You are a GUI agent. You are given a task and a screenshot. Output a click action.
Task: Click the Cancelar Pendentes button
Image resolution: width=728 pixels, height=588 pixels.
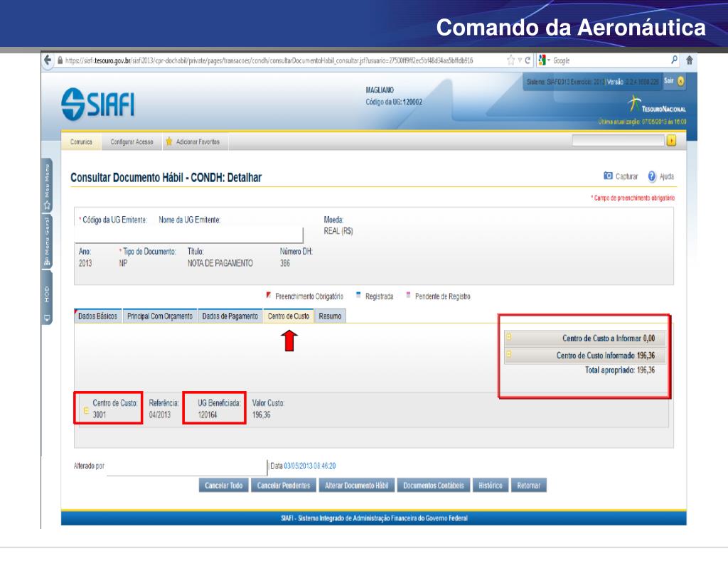(284, 486)
